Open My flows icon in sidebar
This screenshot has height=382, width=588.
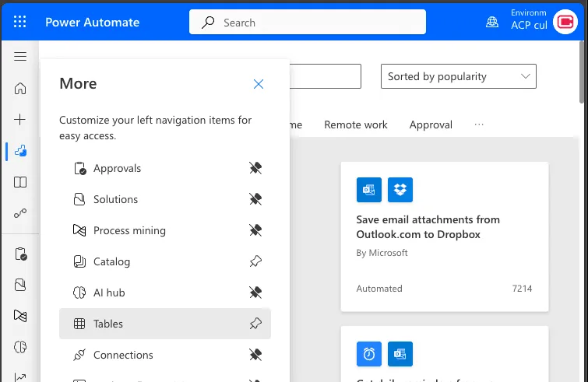pyautogui.click(x=20, y=213)
